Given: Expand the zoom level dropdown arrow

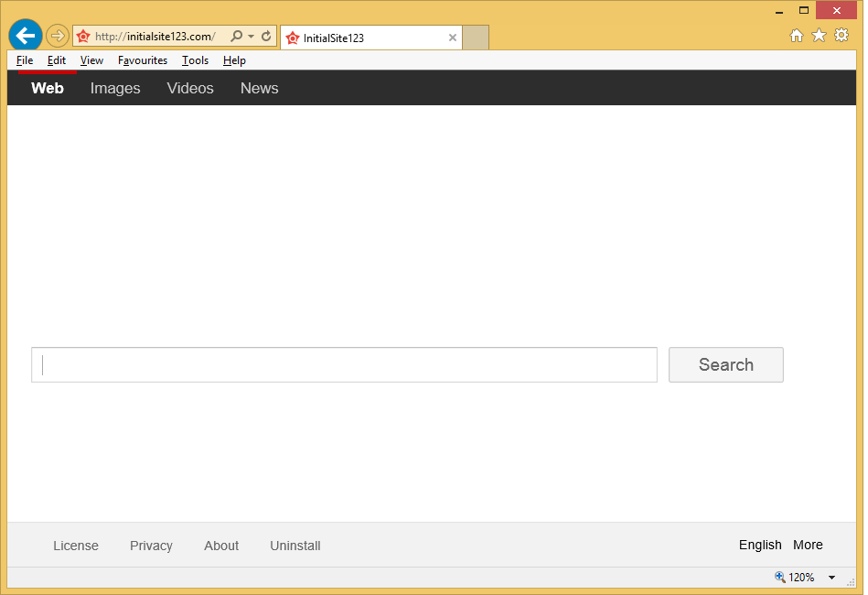Looking at the screenshot, I should [x=831, y=578].
